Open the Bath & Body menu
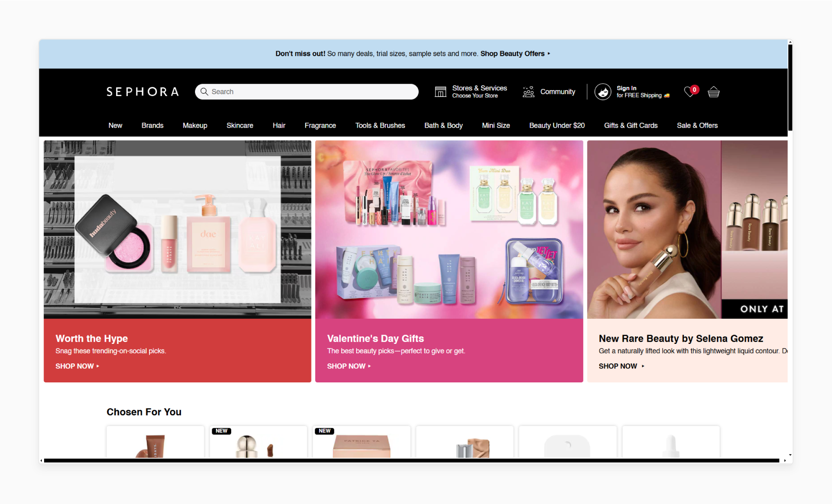The height and width of the screenshot is (504, 832). coord(443,125)
